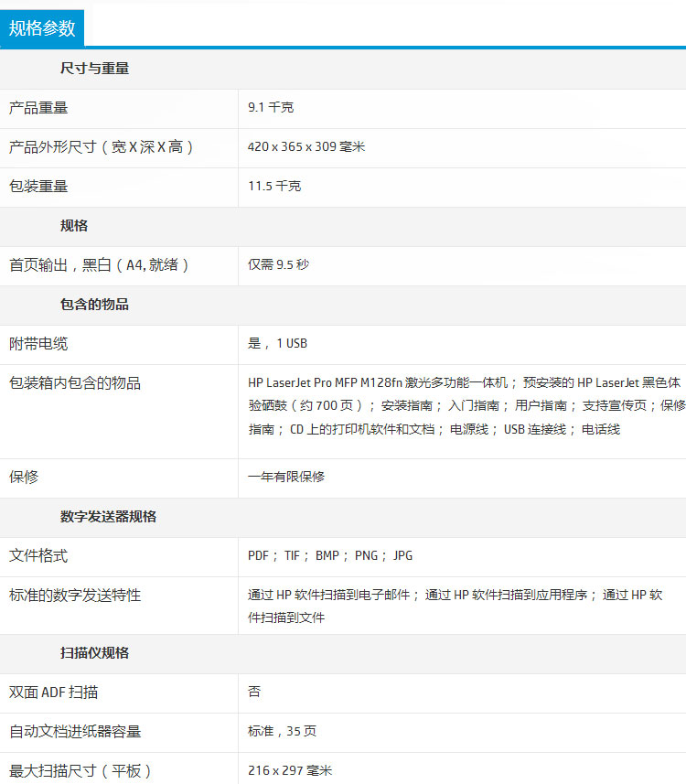This screenshot has width=686, height=784.
Task: Select the value 仅需 9.5 秒
Action: click(278, 264)
